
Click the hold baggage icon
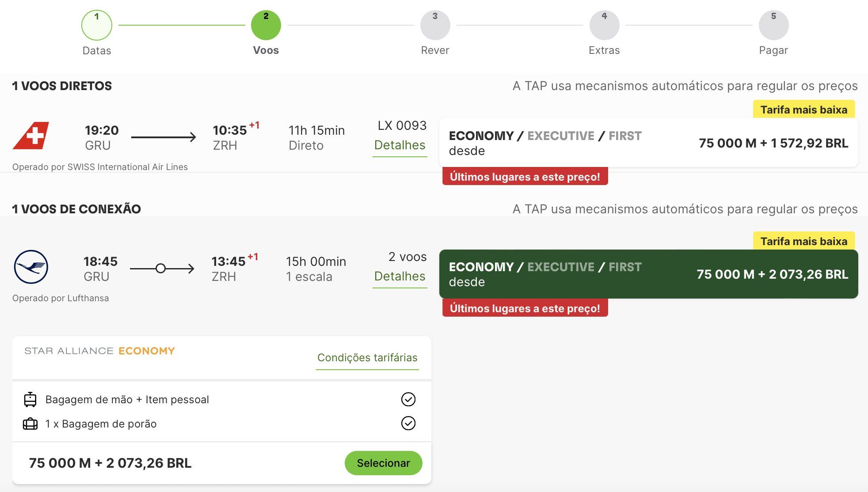tap(30, 424)
